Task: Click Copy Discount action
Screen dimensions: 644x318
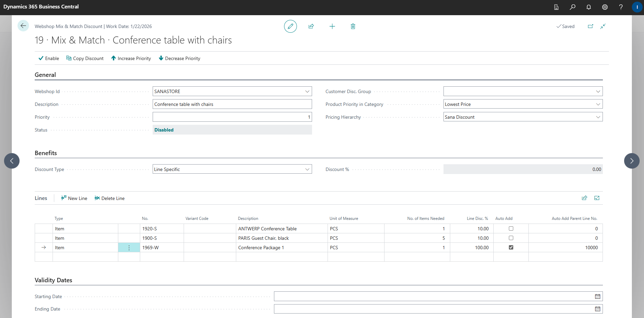Action: click(x=85, y=58)
